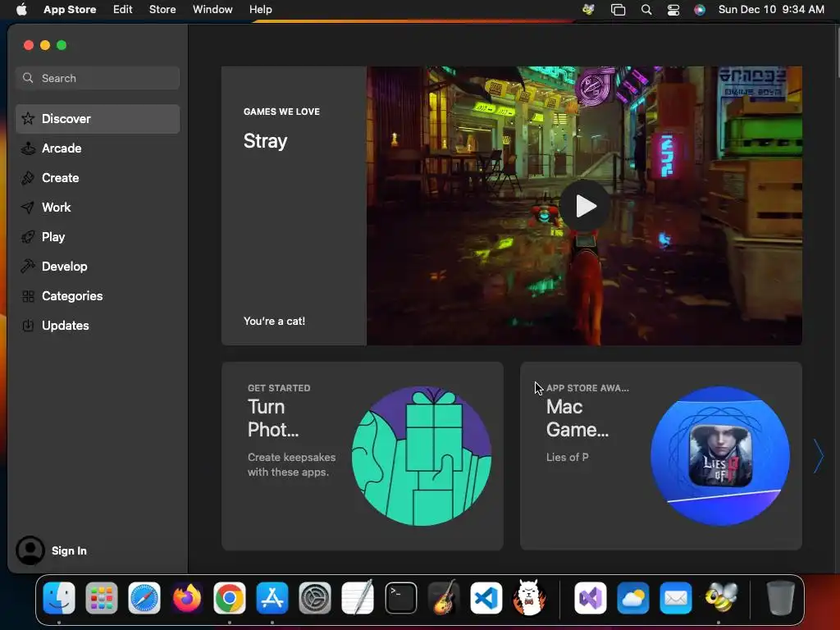840x630 pixels.
Task: Click the Lies of P app icon
Action: tap(720, 456)
